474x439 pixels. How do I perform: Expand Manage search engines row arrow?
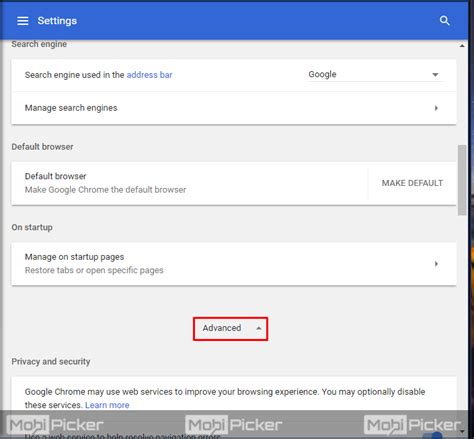pos(436,108)
